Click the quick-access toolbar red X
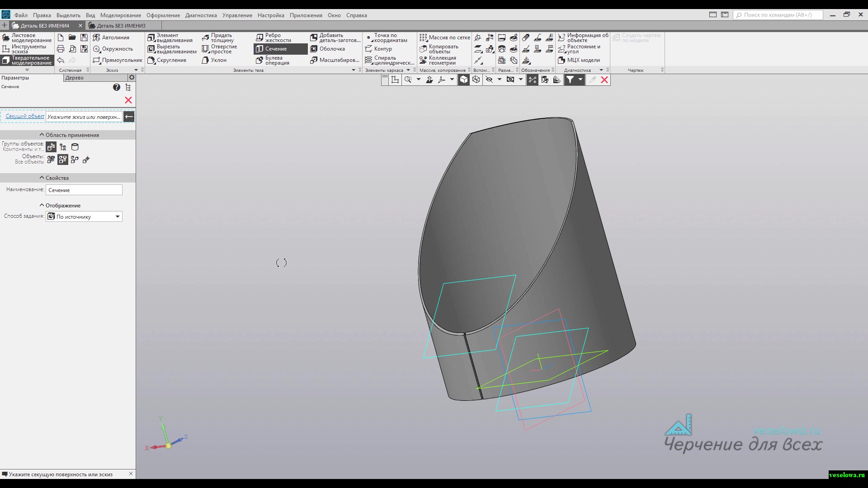This screenshot has height=488, width=868. pos(604,80)
